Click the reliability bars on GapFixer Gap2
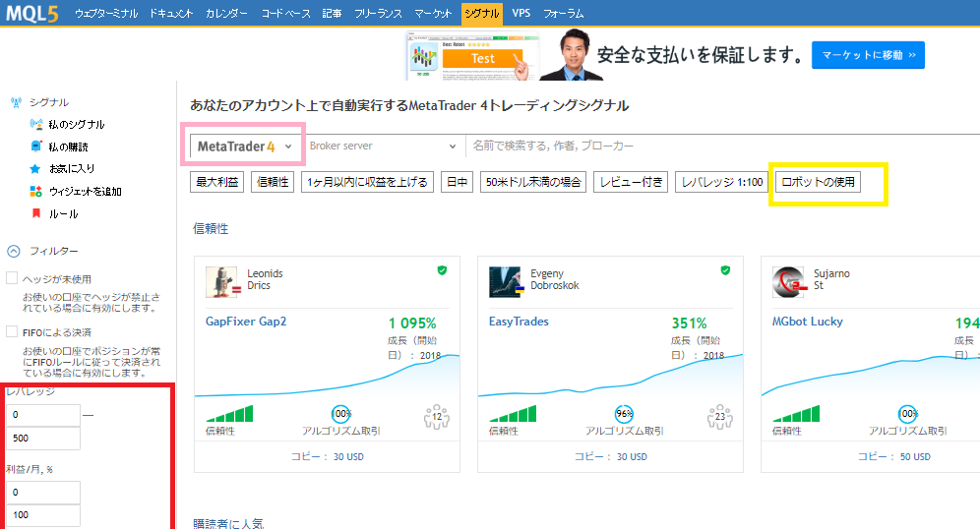Image resolution: width=980 pixels, height=529 pixels. [229, 413]
